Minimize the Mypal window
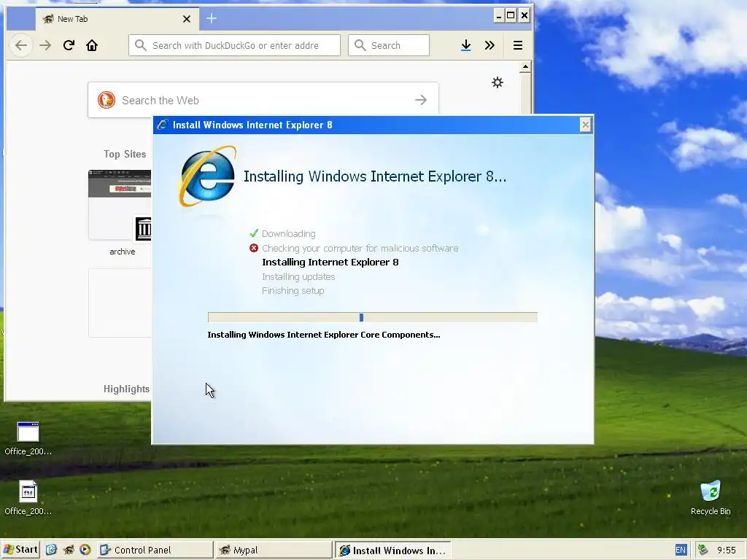This screenshot has height=560, width=747. (x=498, y=16)
